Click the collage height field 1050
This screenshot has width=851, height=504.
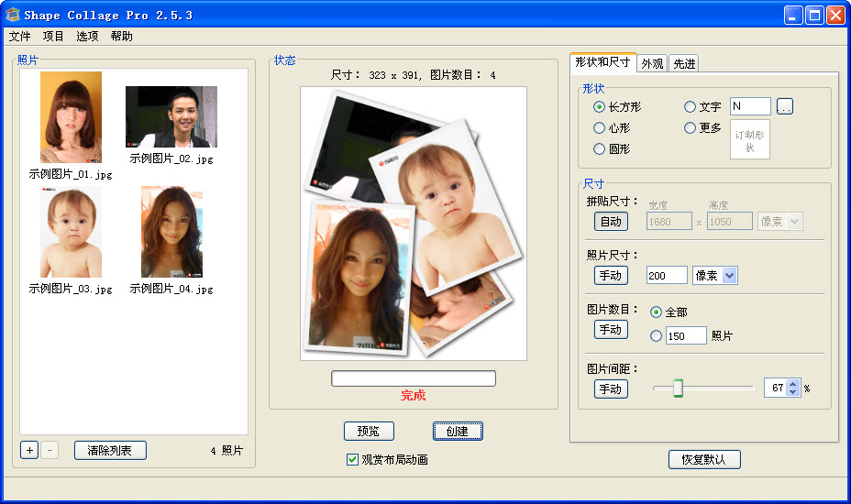point(729,222)
